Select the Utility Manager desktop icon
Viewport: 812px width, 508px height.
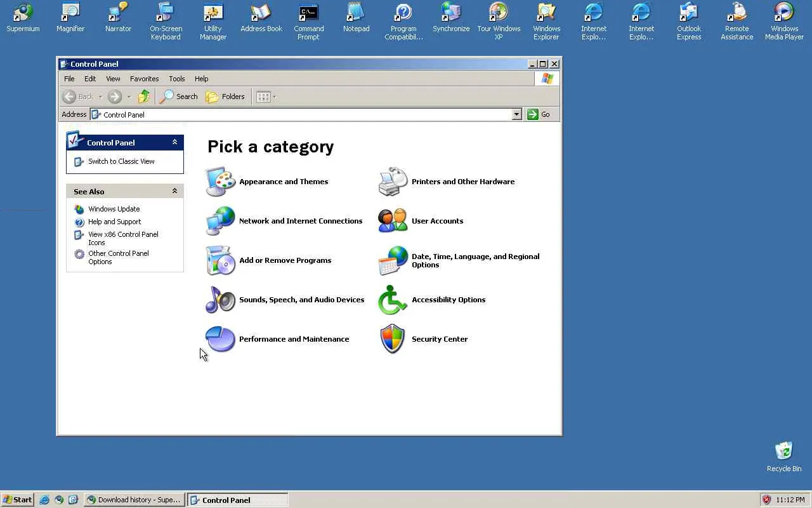coord(213,21)
